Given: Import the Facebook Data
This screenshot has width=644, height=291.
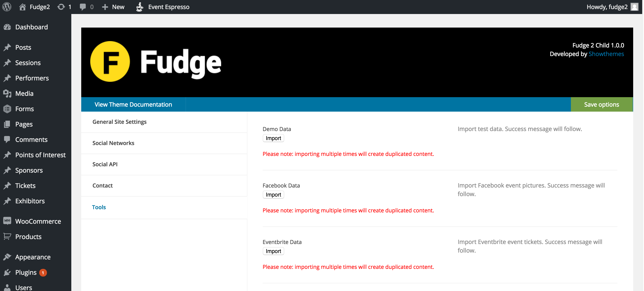Looking at the screenshot, I should 273,195.
